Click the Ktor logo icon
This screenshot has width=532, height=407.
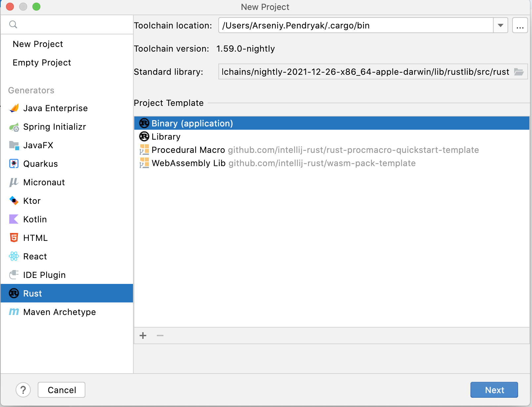pos(14,201)
